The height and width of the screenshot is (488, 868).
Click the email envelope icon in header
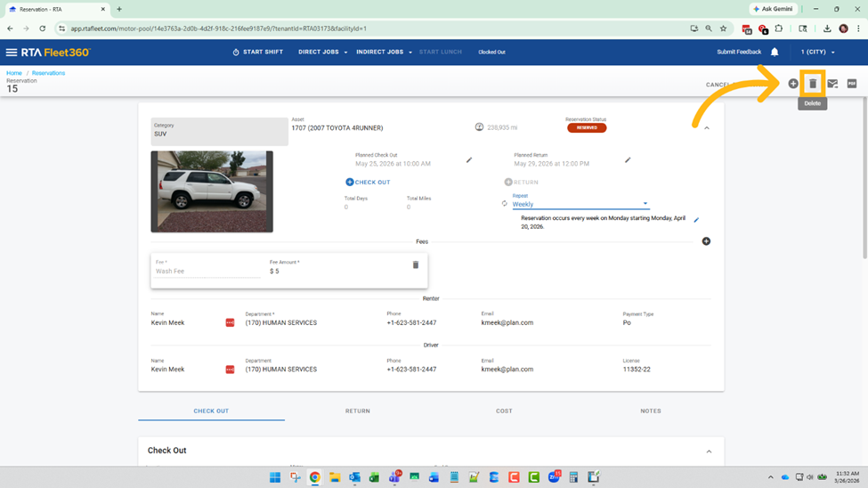click(x=832, y=84)
